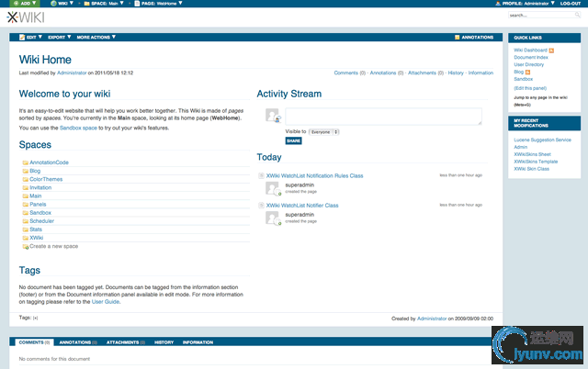588x369 pixels.
Task: Select the Attachments tab at bottom
Action: click(x=125, y=342)
